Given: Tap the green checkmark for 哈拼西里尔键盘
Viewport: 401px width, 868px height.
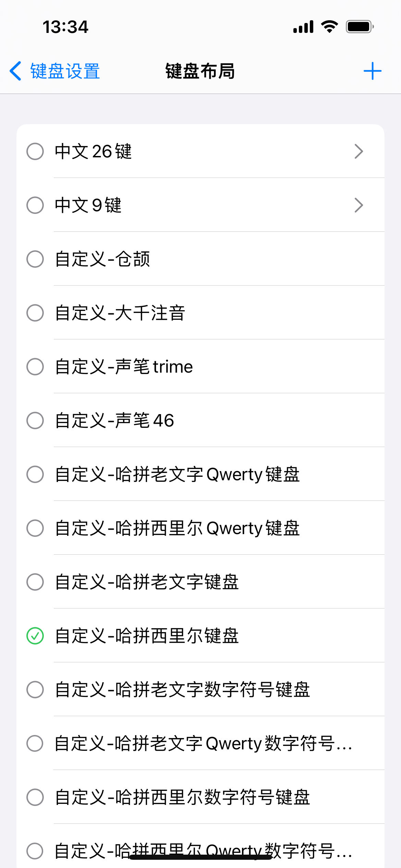Looking at the screenshot, I should click(35, 636).
